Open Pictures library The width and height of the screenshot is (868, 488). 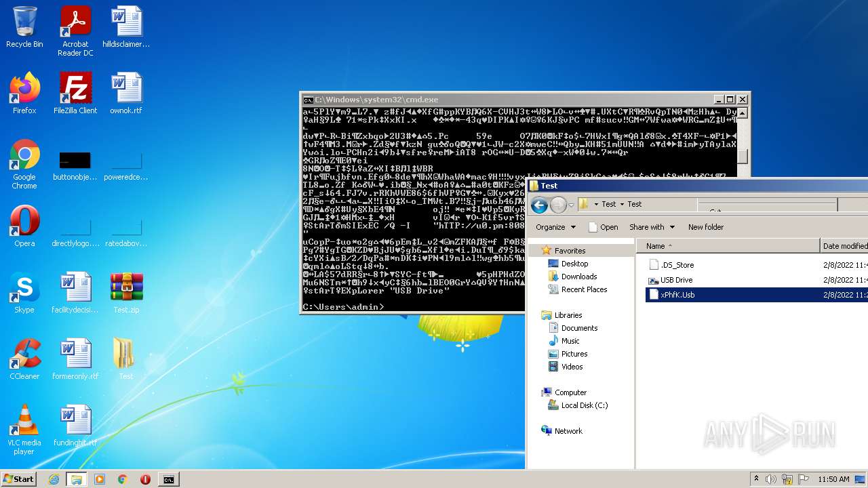tap(574, 354)
